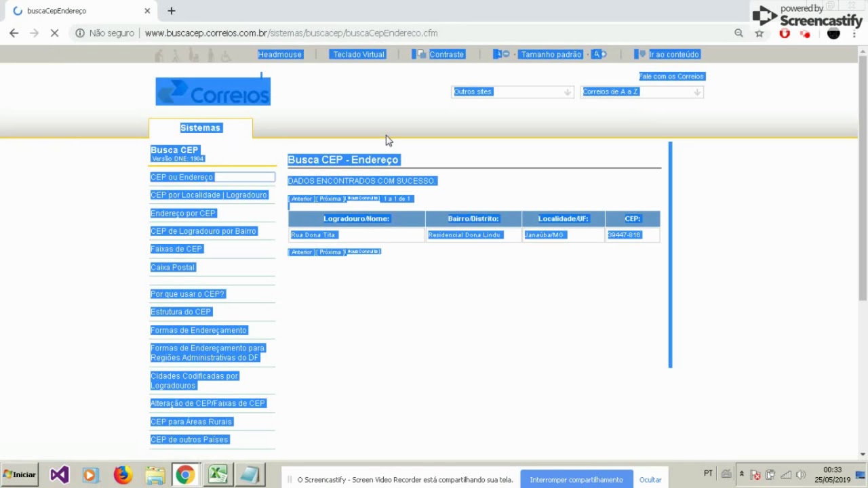Open CEP por Localidade | Logradouro
The width and height of the screenshot is (868, 488).
[209, 195]
